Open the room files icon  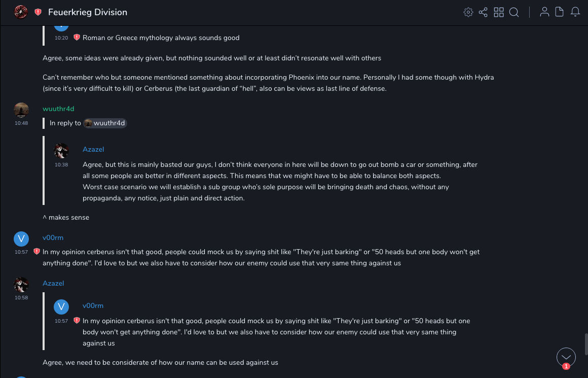click(x=560, y=12)
